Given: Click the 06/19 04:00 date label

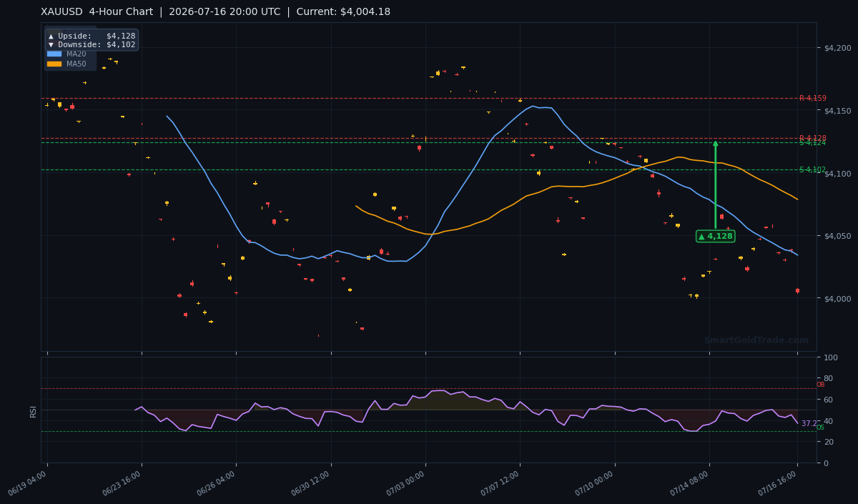Looking at the screenshot, I should pyautogui.click(x=29, y=483).
